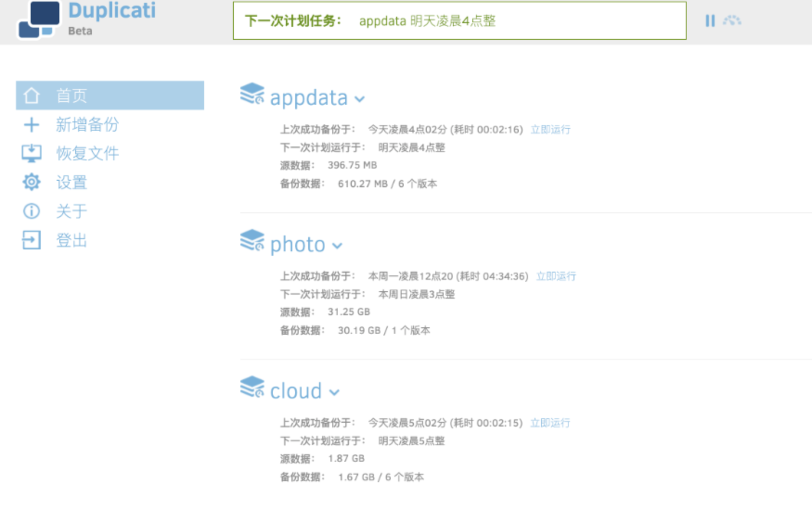Click 立即运行 link for appdata
This screenshot has width=812, height=509.
(x=550, y=129)
